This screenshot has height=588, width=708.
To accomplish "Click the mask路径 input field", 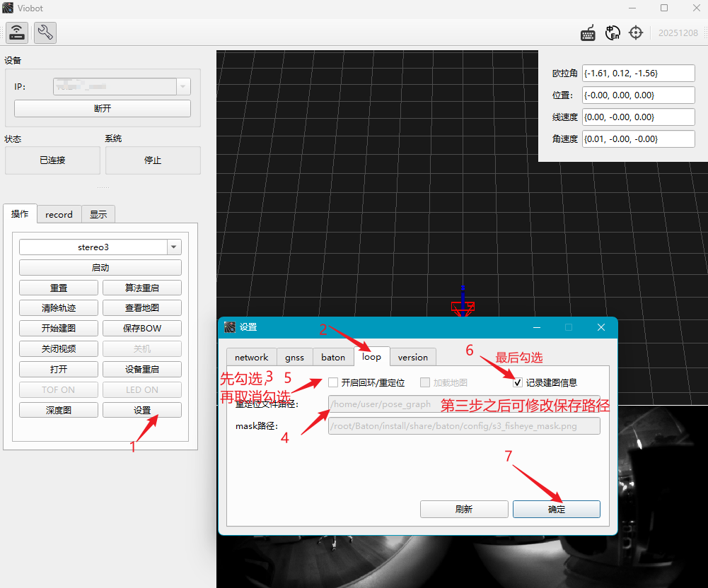I will coord(464,426).
